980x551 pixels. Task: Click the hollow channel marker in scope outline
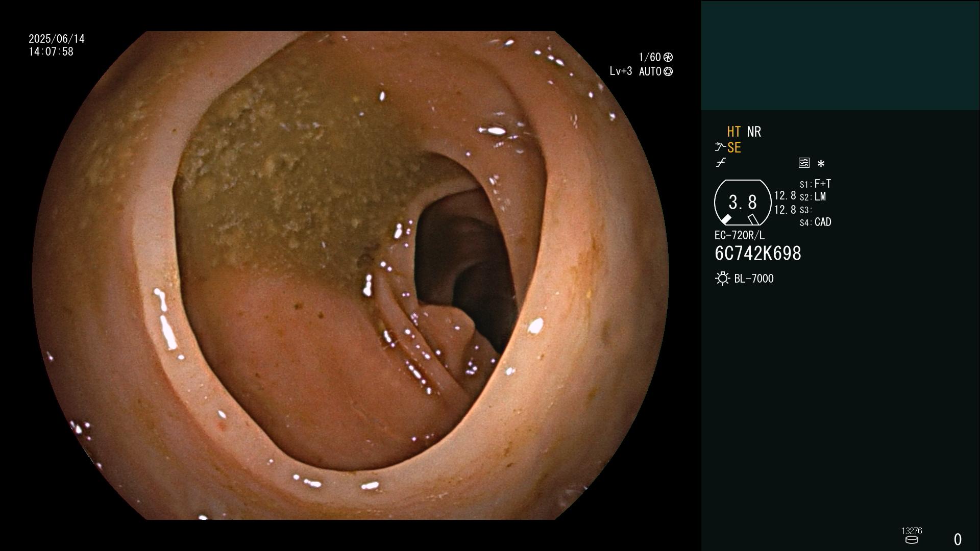[753, 219]
